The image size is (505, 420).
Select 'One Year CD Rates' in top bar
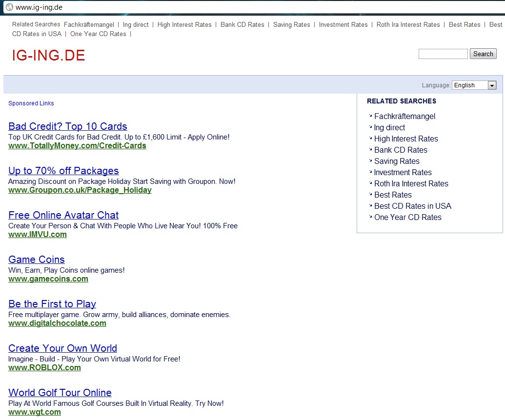click(98, 34)
